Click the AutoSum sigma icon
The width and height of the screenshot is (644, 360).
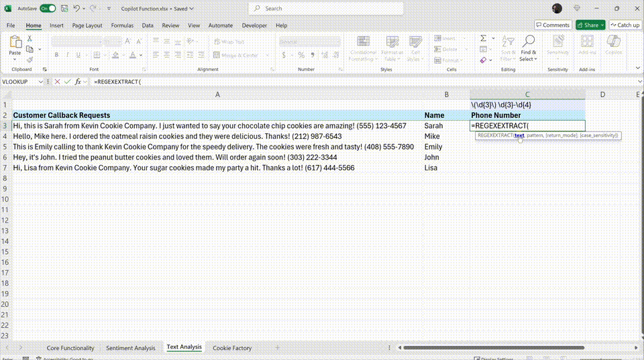click(x=483, y=38)
